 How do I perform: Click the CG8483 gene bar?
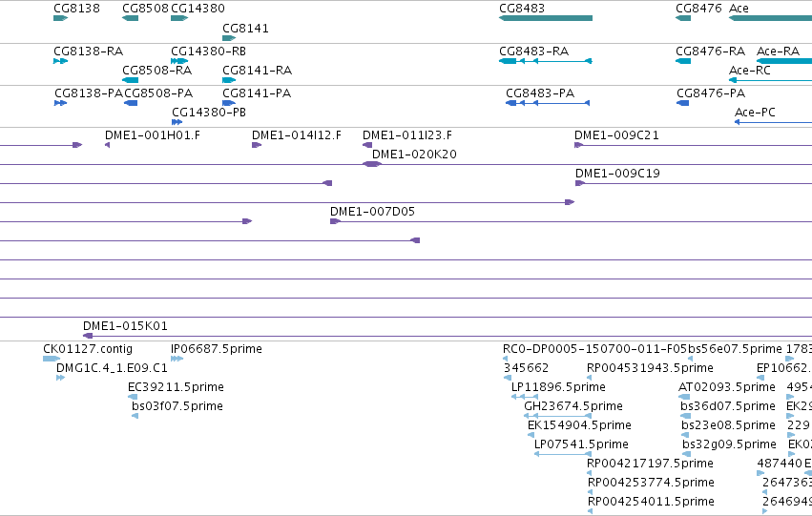click(546, 18)
